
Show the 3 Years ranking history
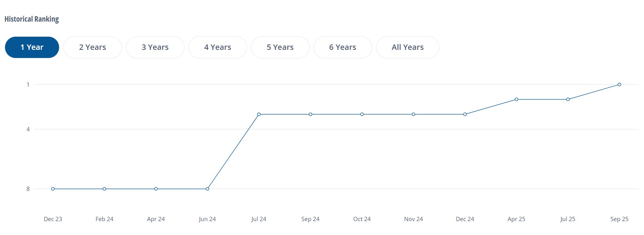[155, 47]
